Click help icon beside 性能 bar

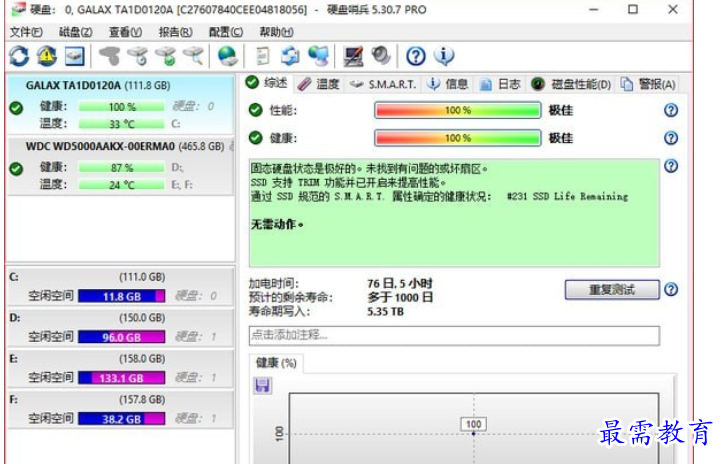point(671,110)
